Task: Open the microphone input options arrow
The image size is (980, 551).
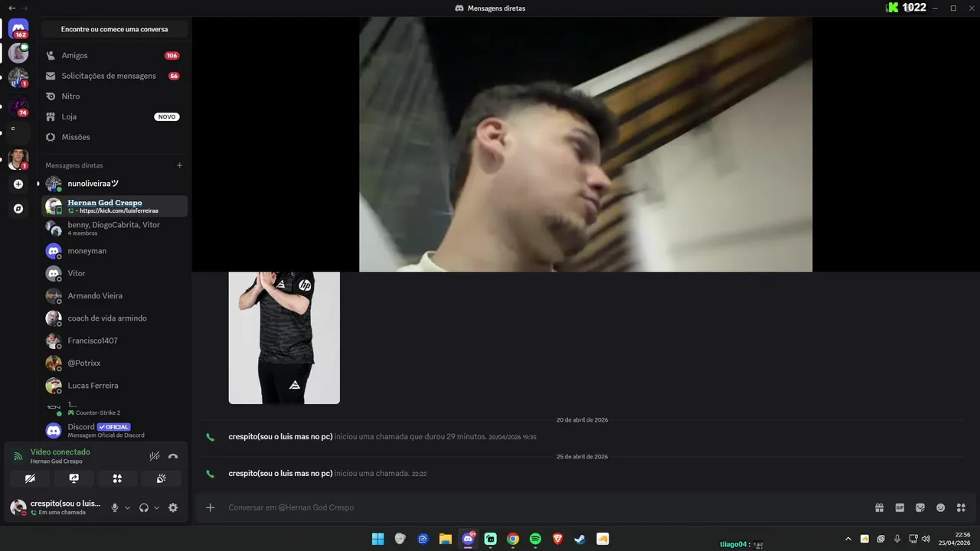Action: click(127, 507)
